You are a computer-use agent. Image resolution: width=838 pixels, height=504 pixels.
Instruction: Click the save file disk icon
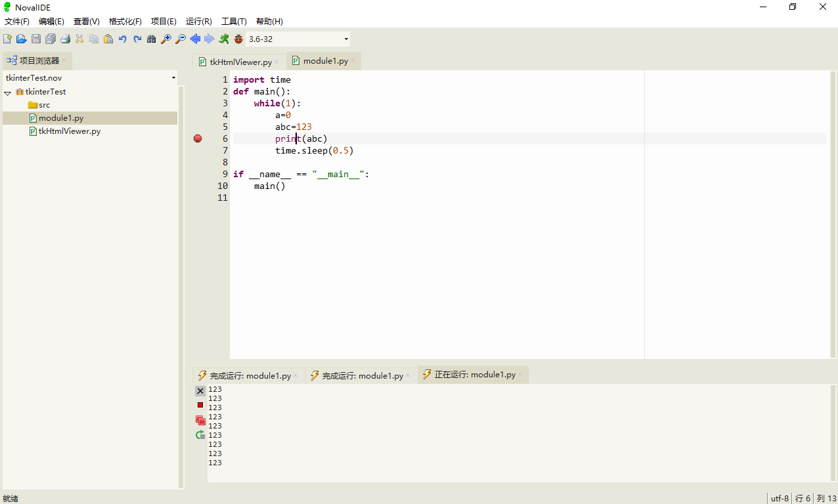tap(36, 39)
